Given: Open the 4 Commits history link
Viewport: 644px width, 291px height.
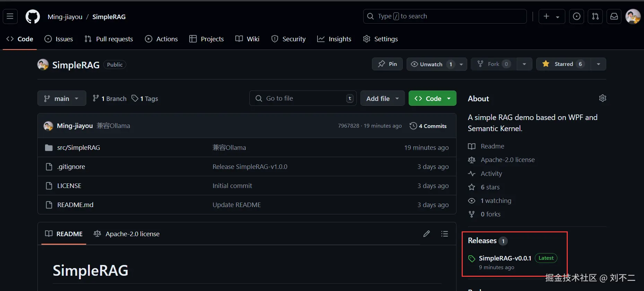Looking at the screenshot, I should pos(428,126).
